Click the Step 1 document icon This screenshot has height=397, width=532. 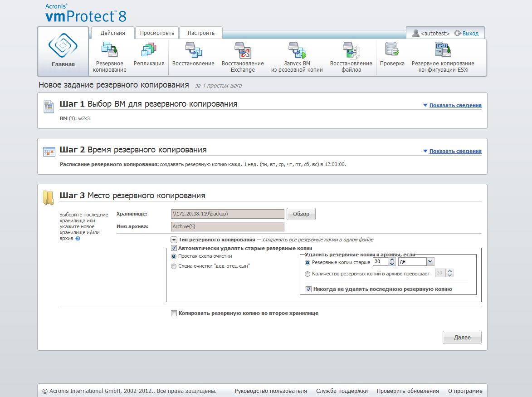(x=49, y=107)
